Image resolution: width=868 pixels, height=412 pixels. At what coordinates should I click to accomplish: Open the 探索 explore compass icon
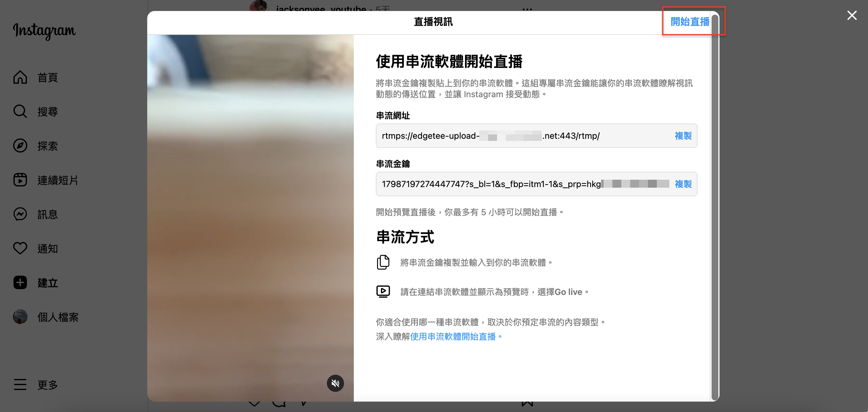20,146
